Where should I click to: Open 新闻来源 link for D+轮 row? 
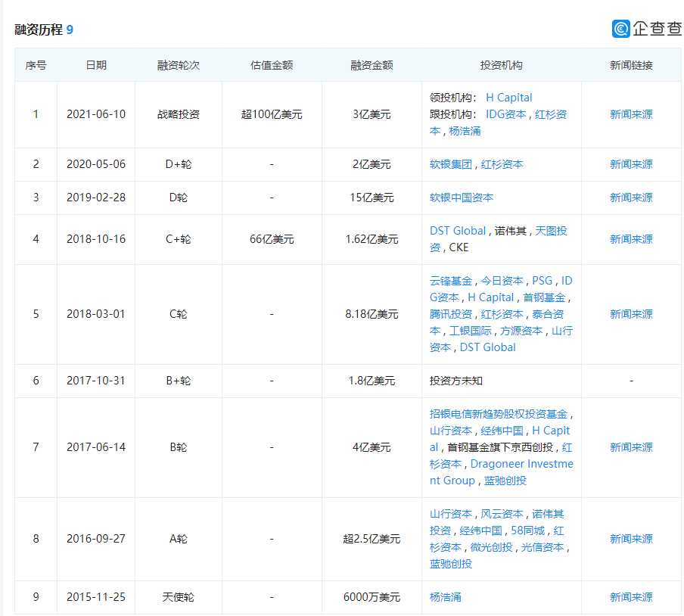631,164
